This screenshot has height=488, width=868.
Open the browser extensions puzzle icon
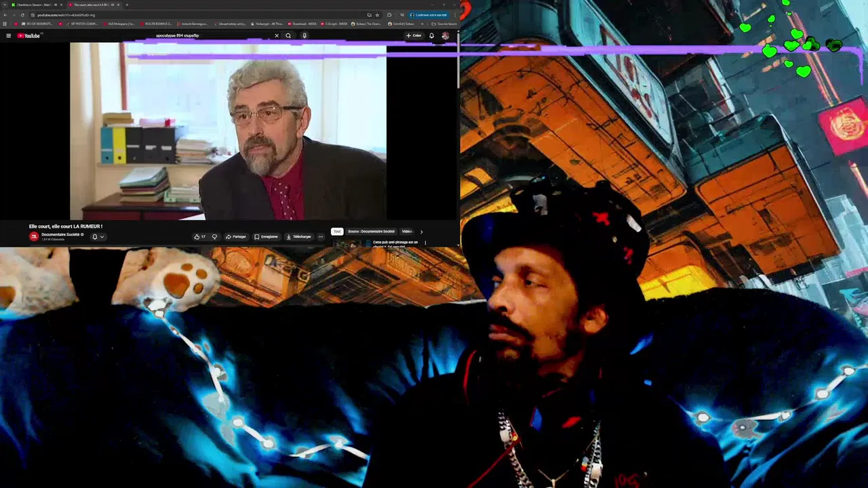389,15
